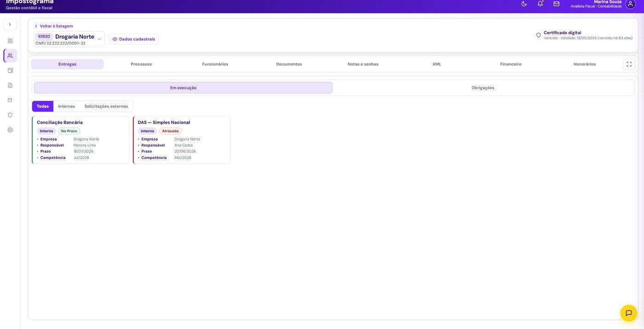Open the document icon in sidebar

point(10,85)
